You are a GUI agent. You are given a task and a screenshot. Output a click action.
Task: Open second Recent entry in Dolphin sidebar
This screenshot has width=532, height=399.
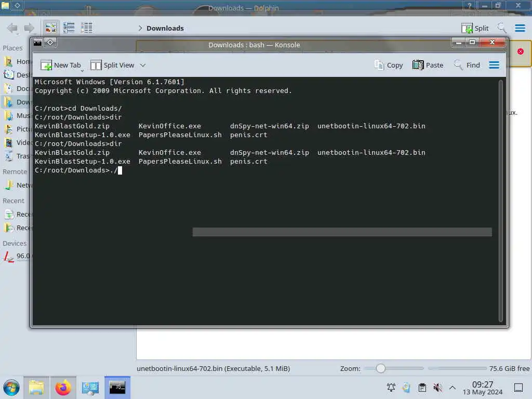pos(16,228)
